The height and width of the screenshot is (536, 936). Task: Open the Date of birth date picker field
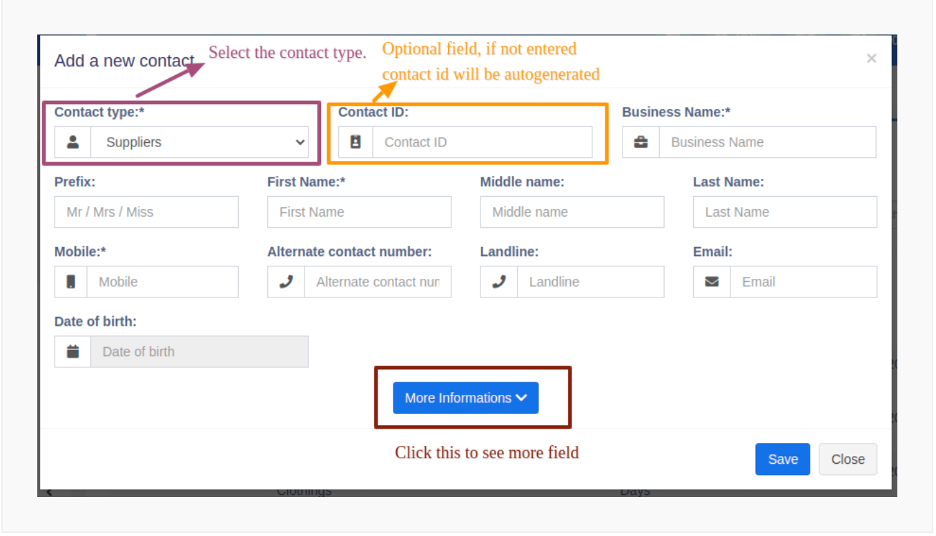[x=199, y=352]
